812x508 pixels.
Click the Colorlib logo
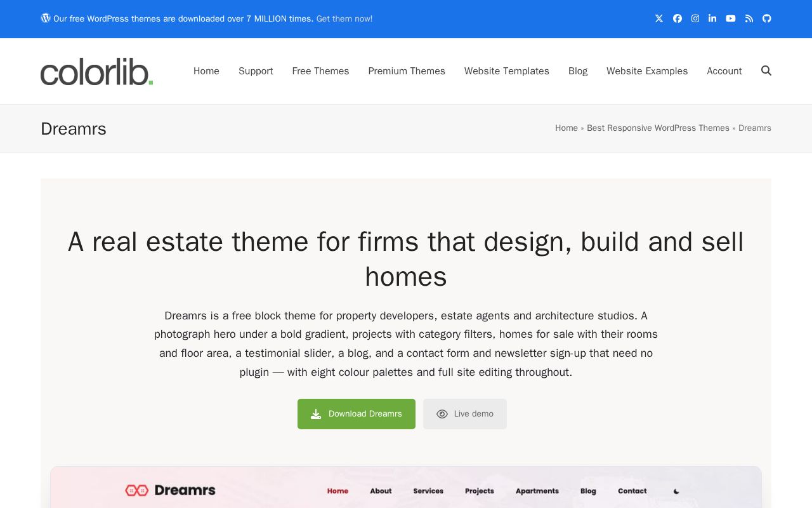96,71
